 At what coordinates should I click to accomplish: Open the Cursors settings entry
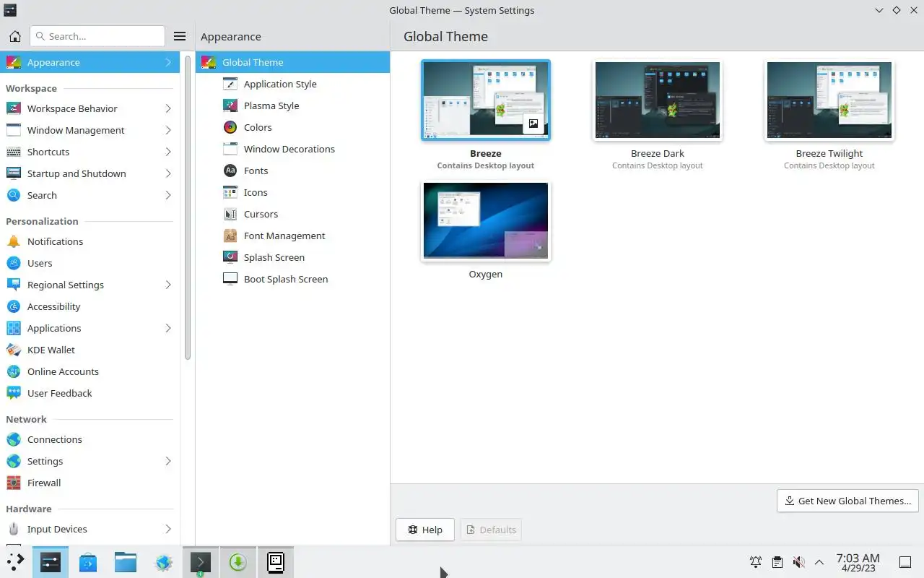coord(292,214)
